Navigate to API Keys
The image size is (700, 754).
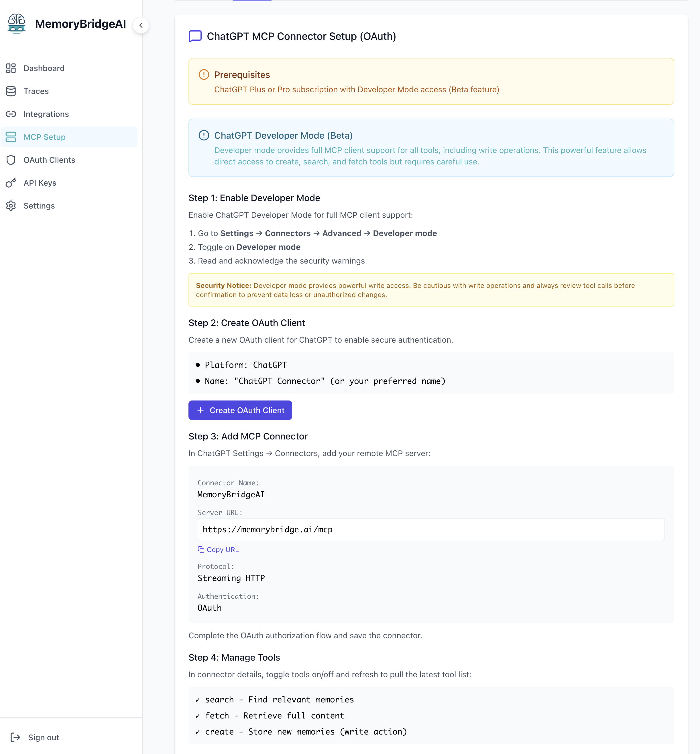tap(40, 183)
